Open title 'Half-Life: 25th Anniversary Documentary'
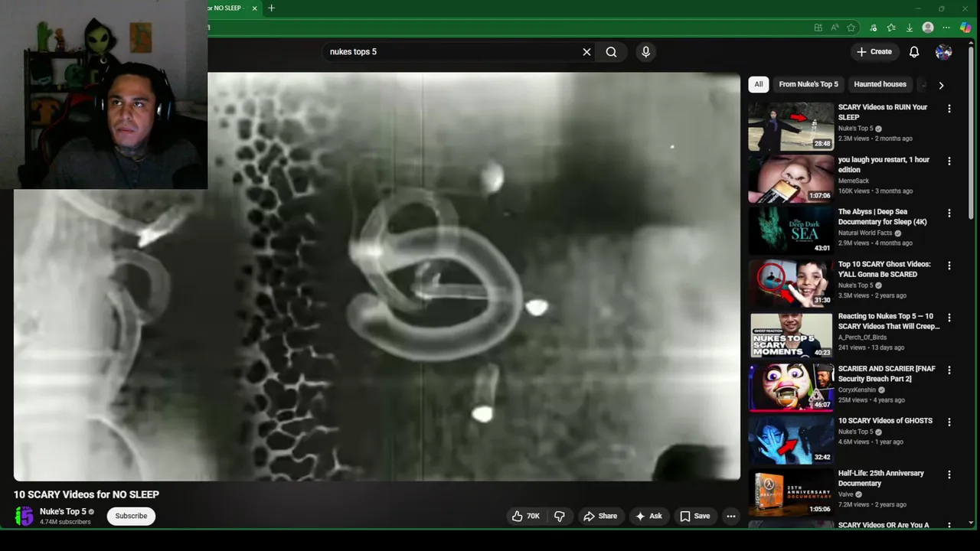 tap(881, 478)
